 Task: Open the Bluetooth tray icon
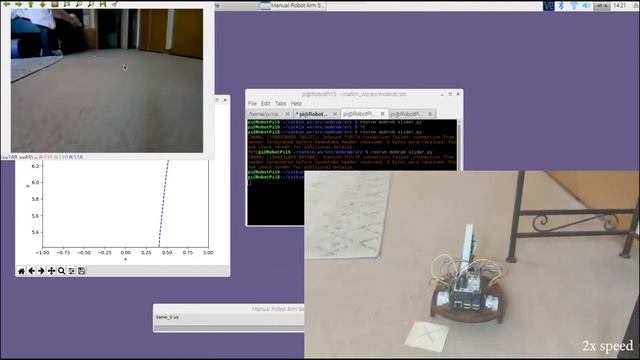561,5
